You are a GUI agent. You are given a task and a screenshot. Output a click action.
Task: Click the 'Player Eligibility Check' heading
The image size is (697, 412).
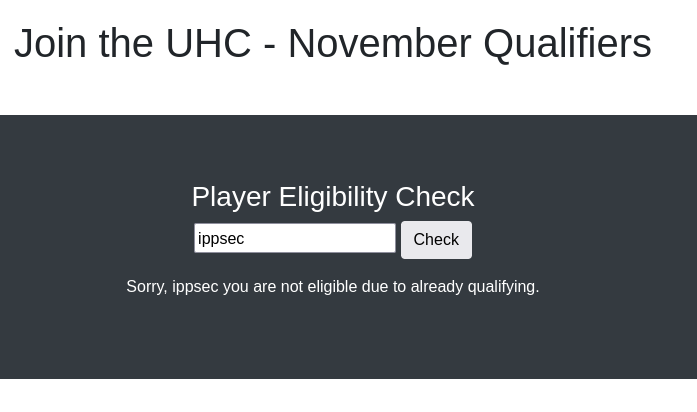[332, 196]
